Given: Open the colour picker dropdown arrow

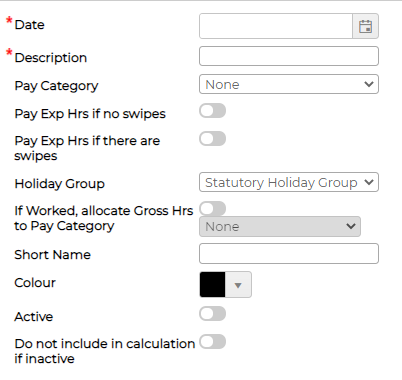Looking at the screenshot, I should 238,285.
